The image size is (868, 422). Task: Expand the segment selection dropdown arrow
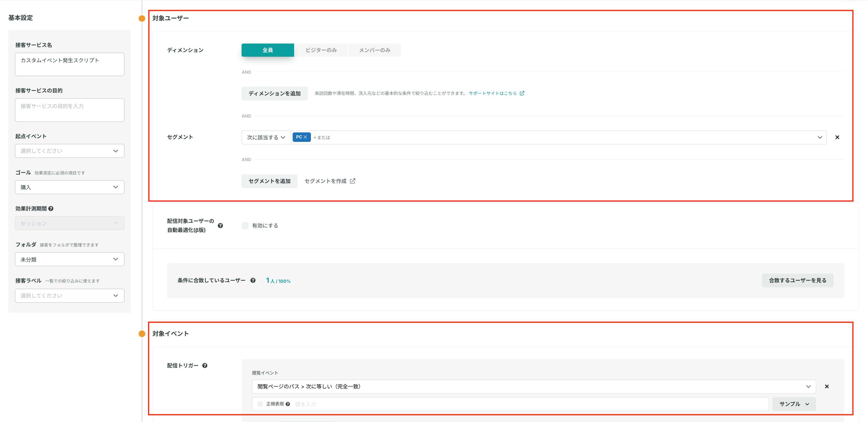(x=820, y=138)
